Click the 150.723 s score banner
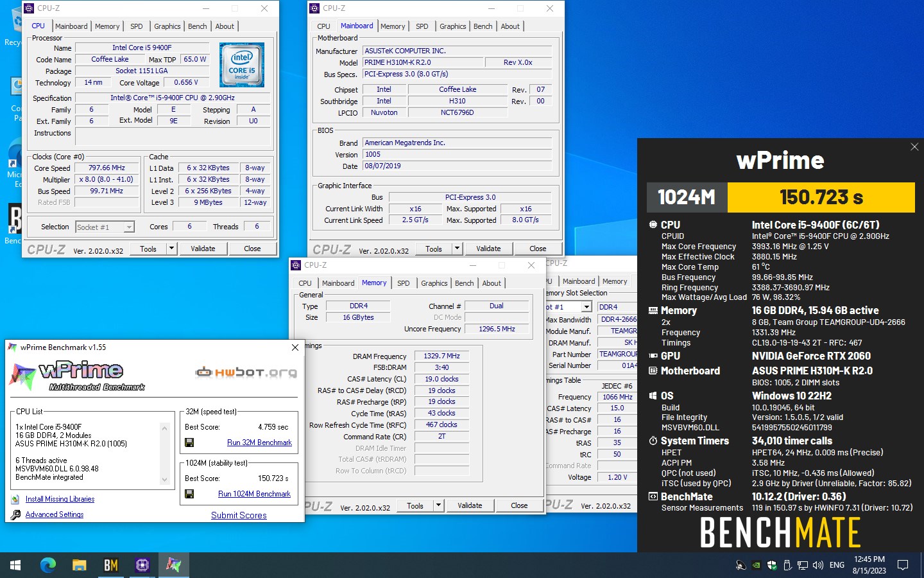924x578 pixels. (x=821, y=197)
